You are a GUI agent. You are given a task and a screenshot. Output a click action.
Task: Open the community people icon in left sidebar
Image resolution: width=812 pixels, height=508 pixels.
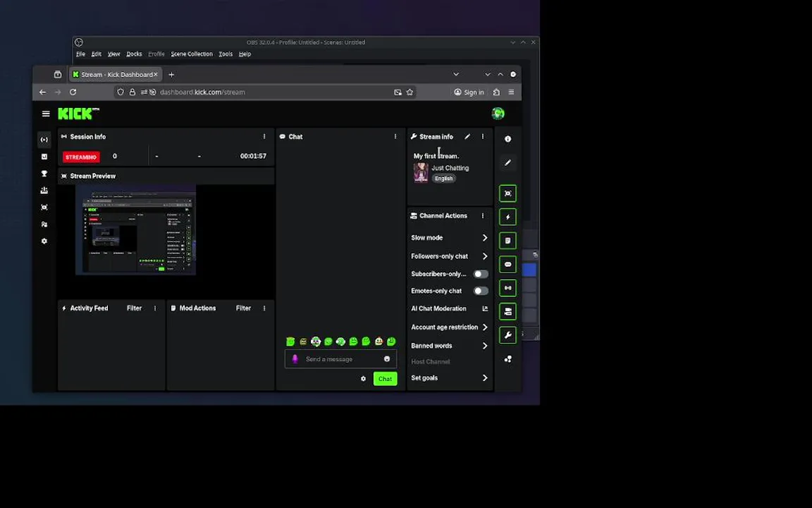click(x=44, y=224)
